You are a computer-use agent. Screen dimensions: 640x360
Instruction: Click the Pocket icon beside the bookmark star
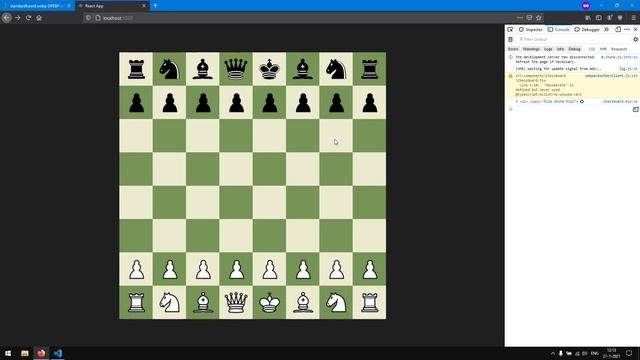(529, 18)
